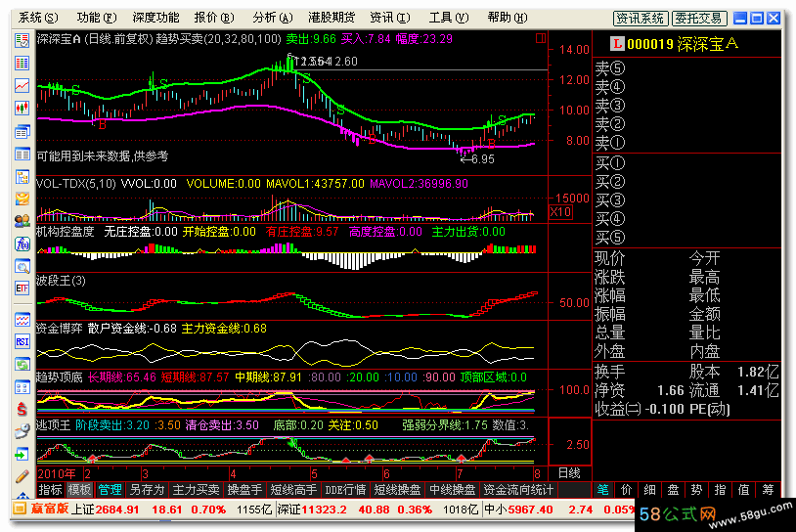Open the 报价(B) menu

214,18
